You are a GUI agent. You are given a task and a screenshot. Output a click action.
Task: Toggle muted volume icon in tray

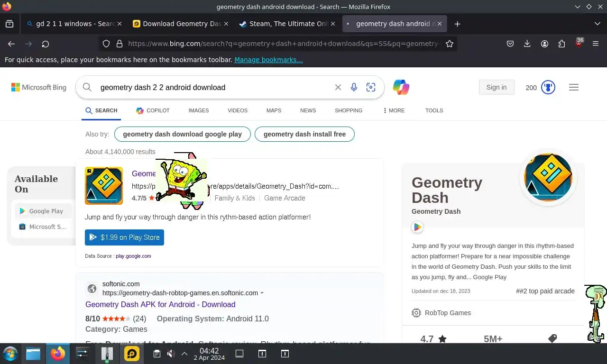171,354
